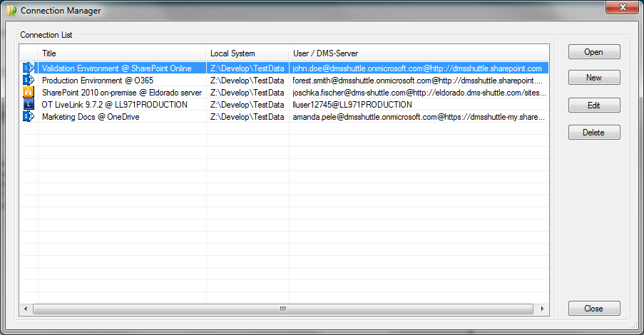Click the Delete button

[x=594, y=132]
